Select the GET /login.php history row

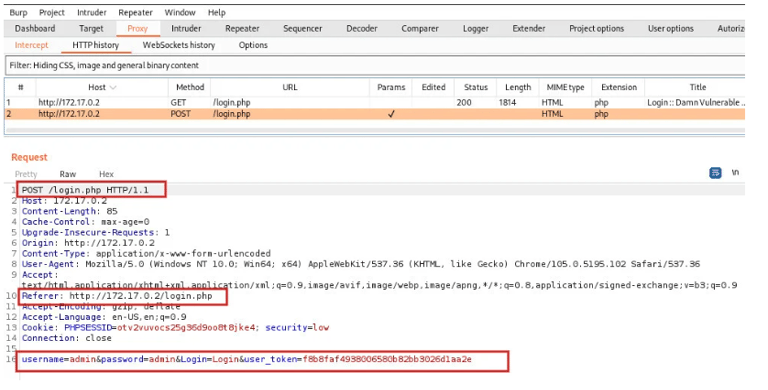coord(375,102)
